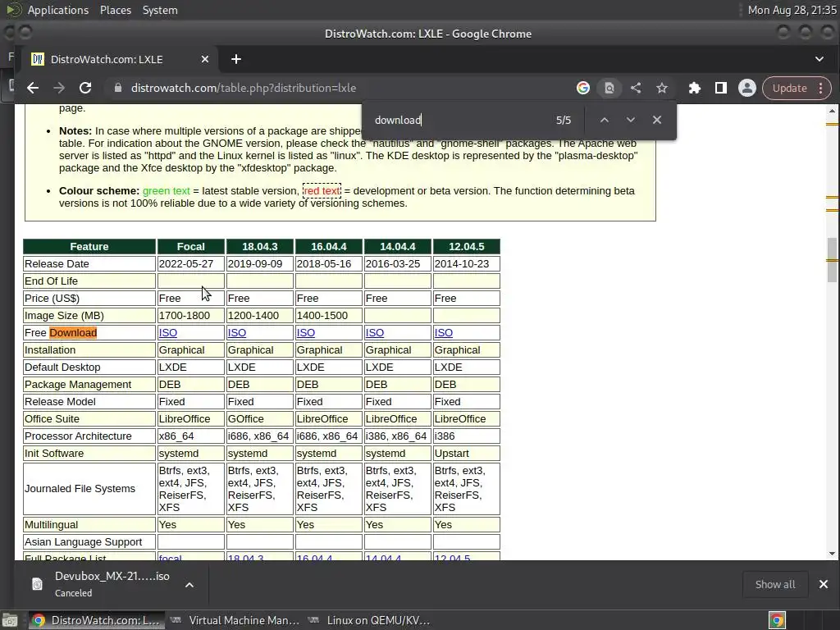Click the 1700-1800 image size cell
Image resolution: width=840 pixels, height=630 pixels.
click(190, 316)
